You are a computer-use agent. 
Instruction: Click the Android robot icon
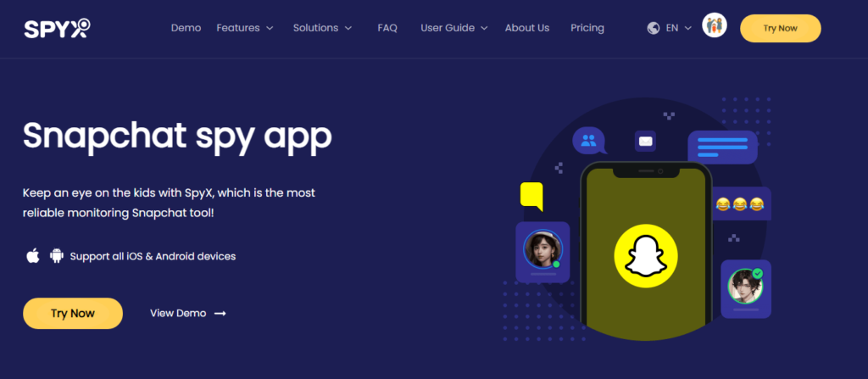[57, 255]
